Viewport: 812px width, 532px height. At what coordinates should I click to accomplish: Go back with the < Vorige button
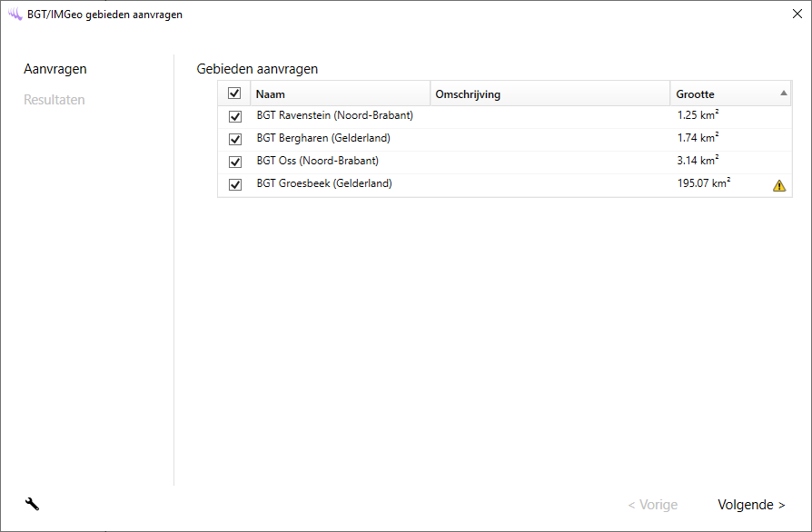(x=652, y=505)
